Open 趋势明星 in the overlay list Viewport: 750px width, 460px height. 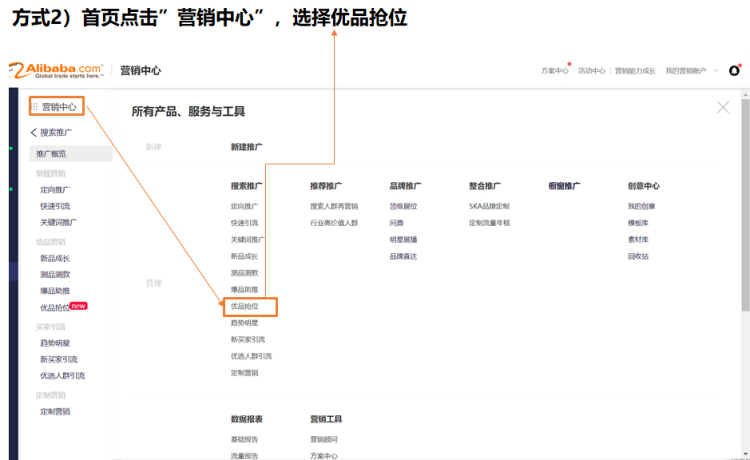(244, 323)
